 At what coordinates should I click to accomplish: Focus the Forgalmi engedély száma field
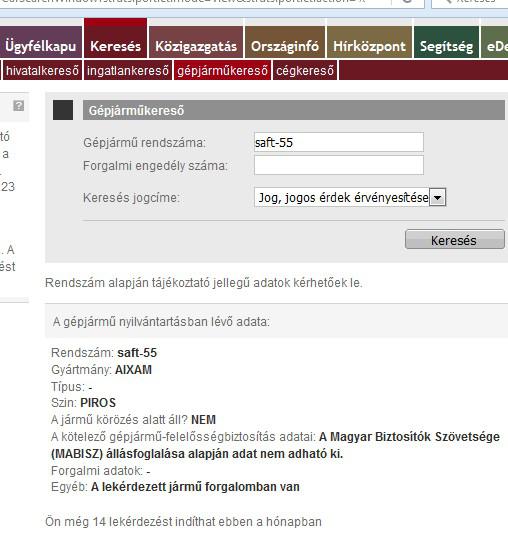339,165
